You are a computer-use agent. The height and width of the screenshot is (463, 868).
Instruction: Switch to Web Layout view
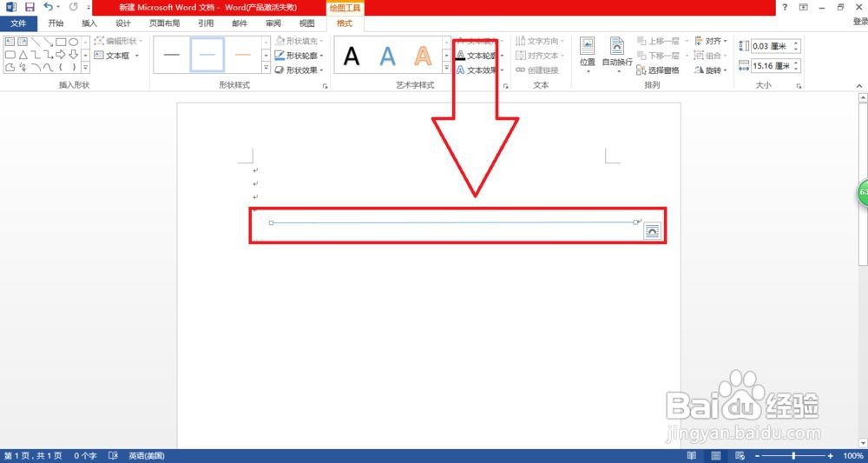[740, 456]
